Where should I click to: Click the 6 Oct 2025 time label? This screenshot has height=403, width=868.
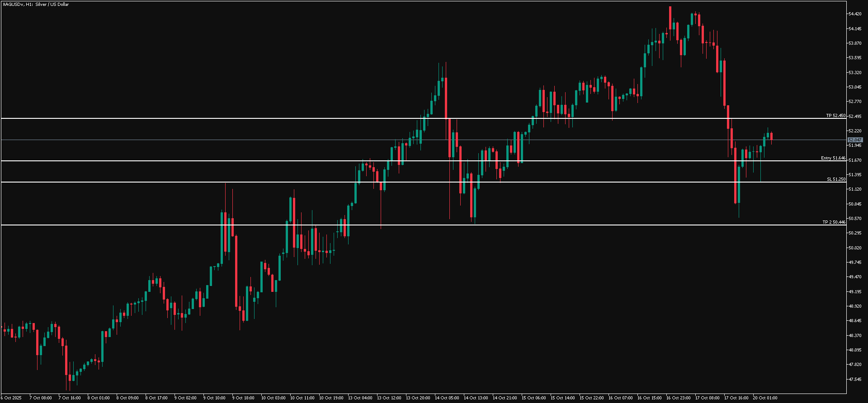point(11,398)
